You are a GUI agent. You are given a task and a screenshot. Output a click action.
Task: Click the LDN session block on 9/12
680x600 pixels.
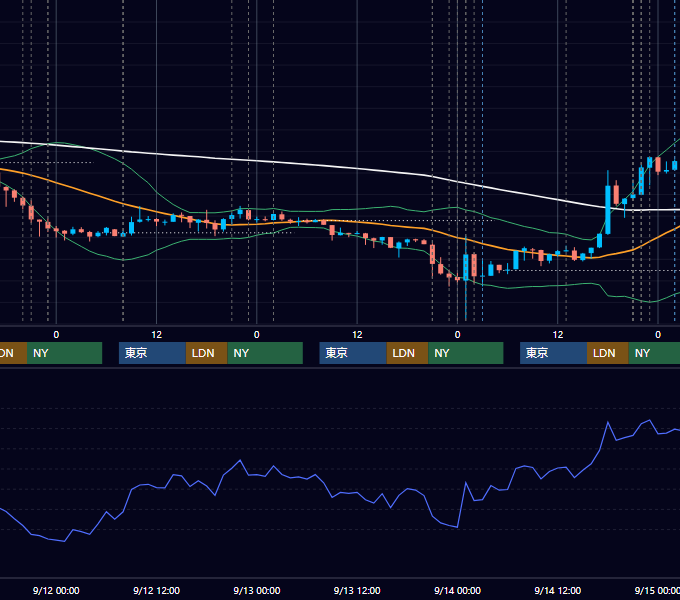point(206,353)
